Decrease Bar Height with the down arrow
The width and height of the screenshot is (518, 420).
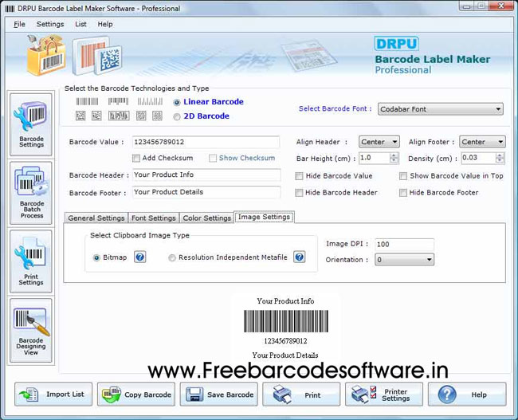click(x=394, y=161)
